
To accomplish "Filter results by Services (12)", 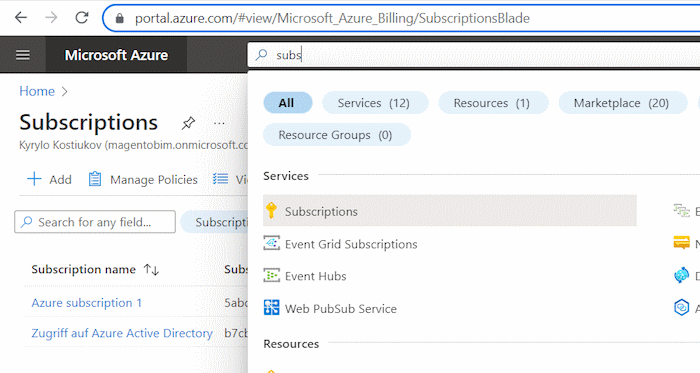I will coord(375,103).
